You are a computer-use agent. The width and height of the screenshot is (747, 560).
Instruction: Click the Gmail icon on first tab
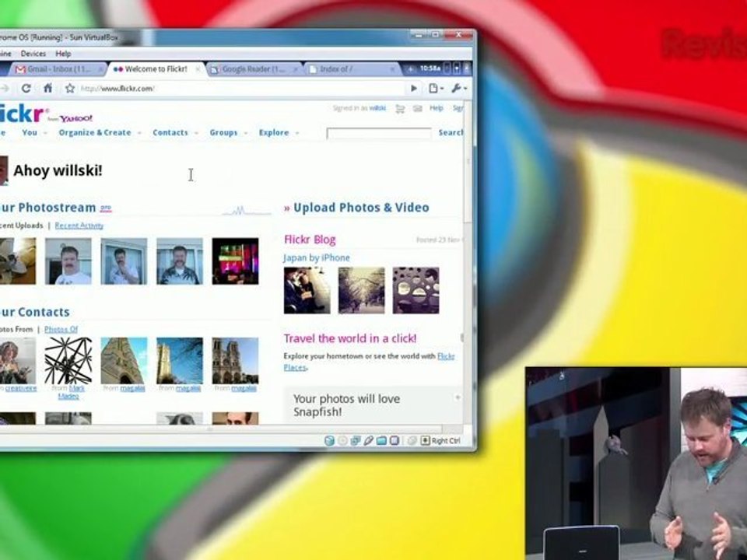pyautogui.click(x=20, y=69)
